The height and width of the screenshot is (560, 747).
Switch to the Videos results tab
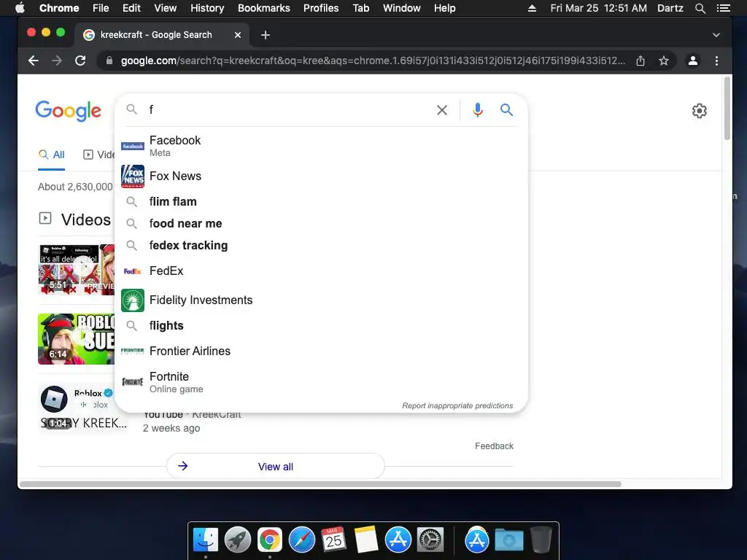point(99,155)
